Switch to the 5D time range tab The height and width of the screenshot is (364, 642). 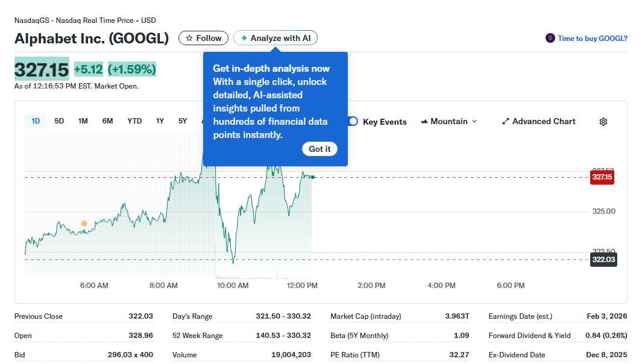click(59, 121)
